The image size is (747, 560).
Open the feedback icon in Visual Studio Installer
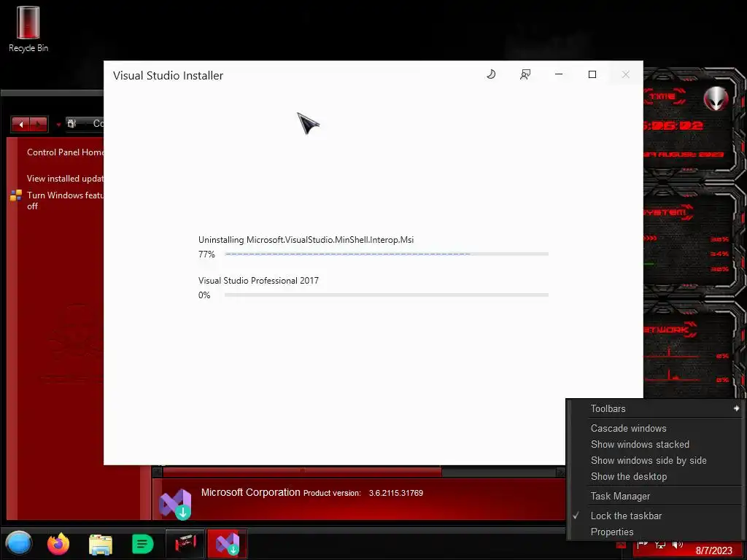click(525, 74)
